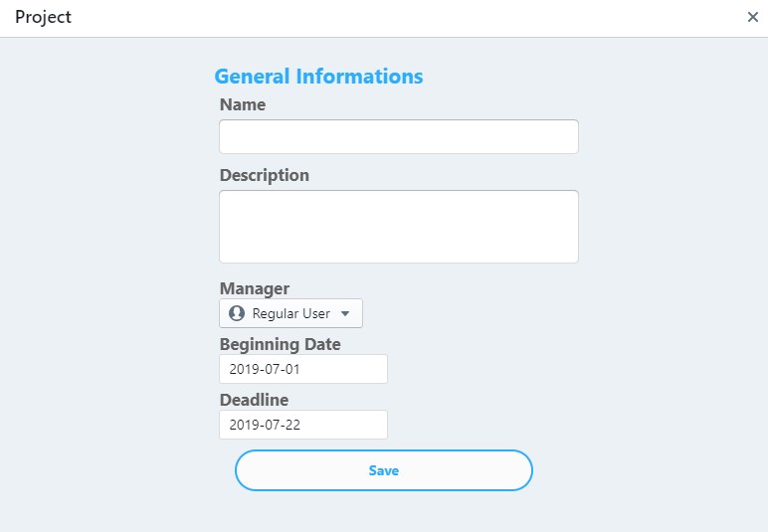The width and height of the screenshot is (768, 532).
Task: Click the Regular User name text
Action: 290,313
